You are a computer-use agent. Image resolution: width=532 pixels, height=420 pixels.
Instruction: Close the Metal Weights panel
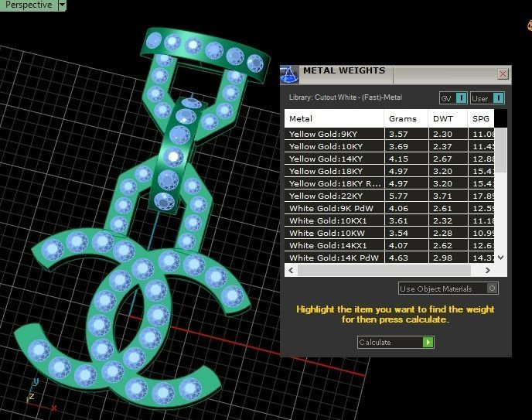click(503, 73)
